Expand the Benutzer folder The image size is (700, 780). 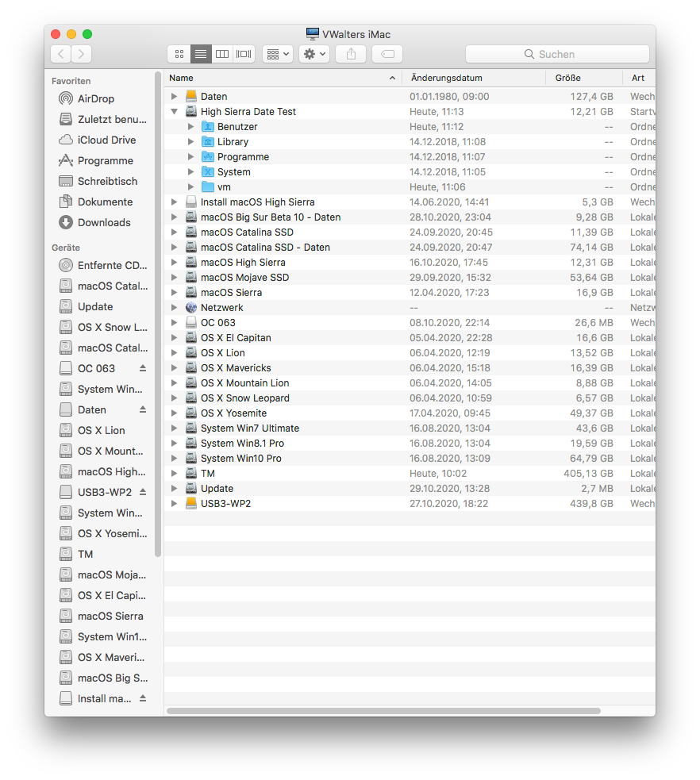click(190, 127)
